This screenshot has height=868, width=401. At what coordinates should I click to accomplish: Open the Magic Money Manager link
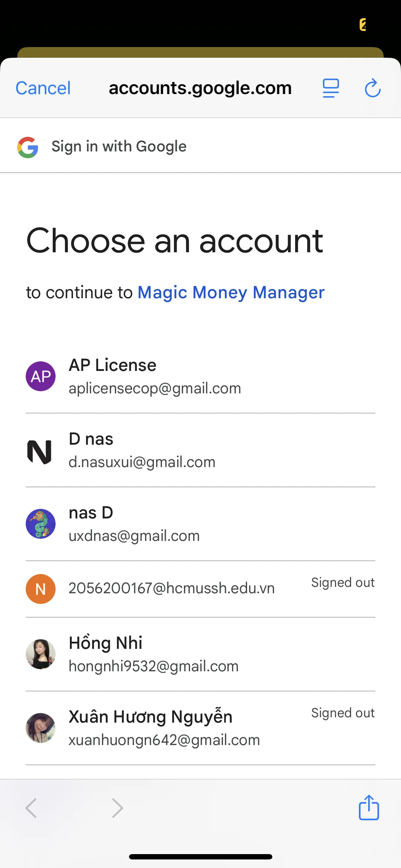coord(231,293)
